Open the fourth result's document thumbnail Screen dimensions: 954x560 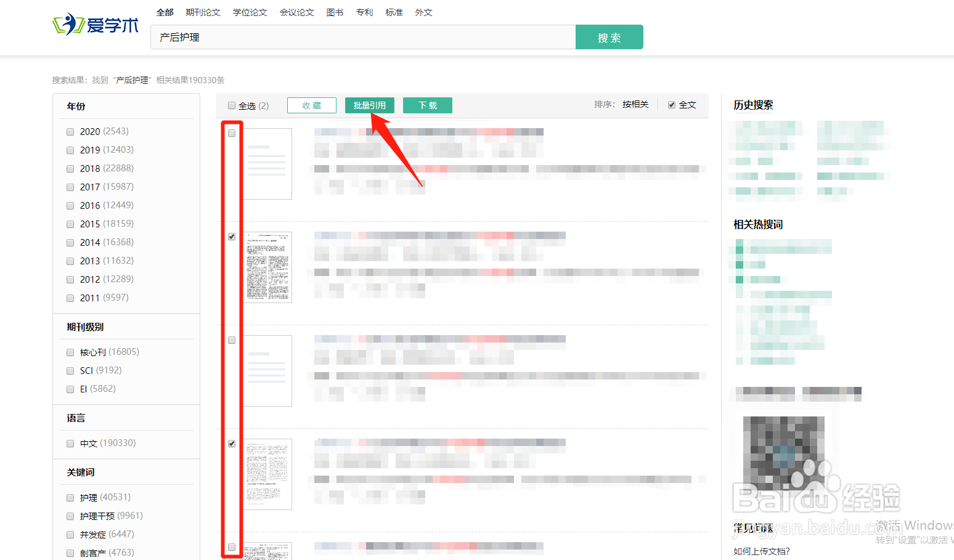[x=267, y=474]
